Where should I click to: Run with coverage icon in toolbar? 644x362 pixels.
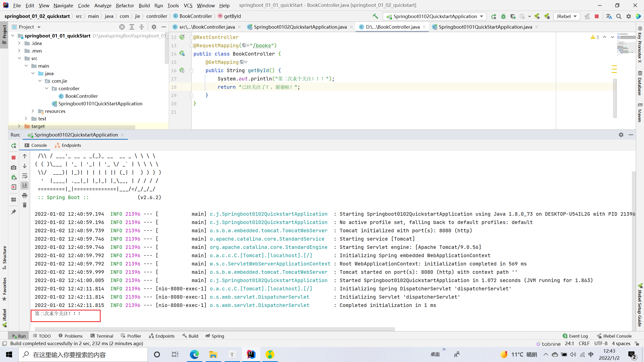(513, 16)
